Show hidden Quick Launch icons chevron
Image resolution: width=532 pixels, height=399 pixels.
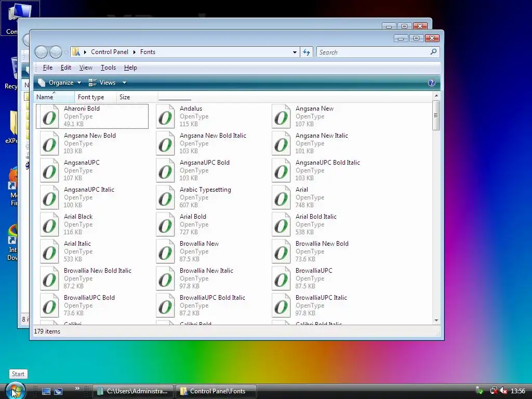[77, 388]
